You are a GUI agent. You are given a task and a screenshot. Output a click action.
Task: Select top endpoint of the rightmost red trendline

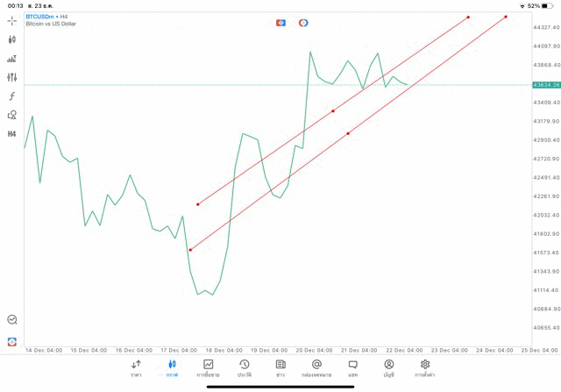(506, 17)
